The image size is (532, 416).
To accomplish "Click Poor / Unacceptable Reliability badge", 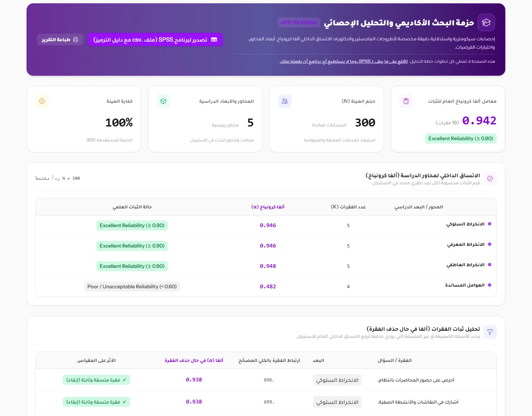I will [132, 287].
